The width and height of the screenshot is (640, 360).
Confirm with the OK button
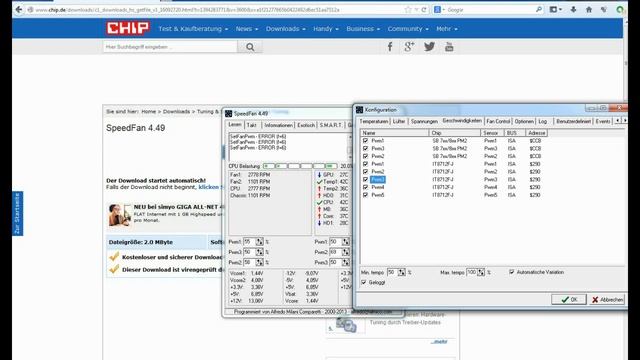(569, 299)
